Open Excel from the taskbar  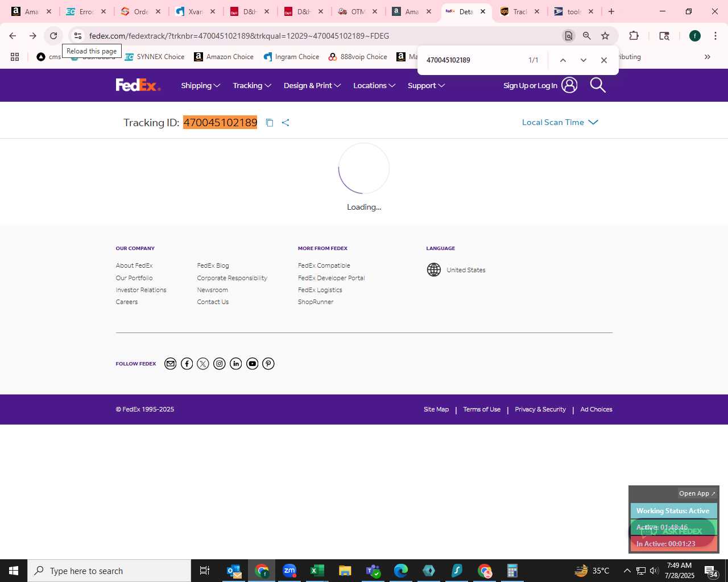click(317, 571)
